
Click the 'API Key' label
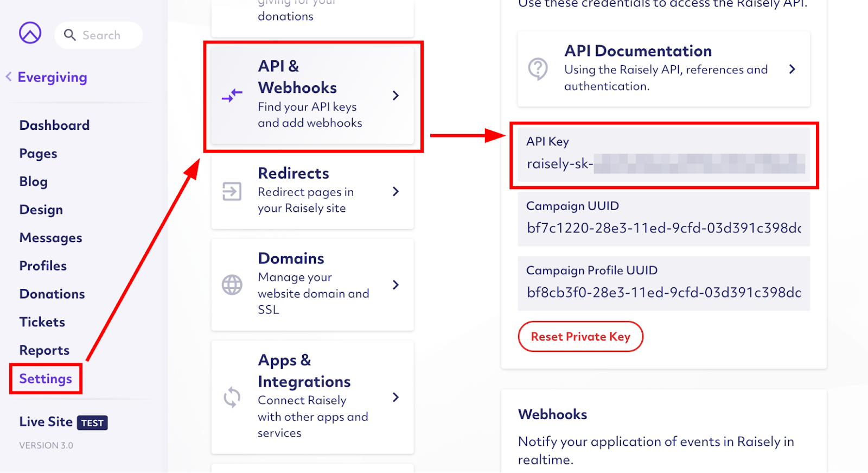click(x=547, y=141)
